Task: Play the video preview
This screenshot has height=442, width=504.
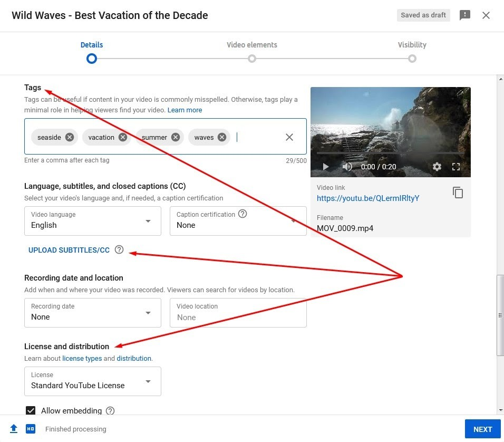Action: click(326, 167)
